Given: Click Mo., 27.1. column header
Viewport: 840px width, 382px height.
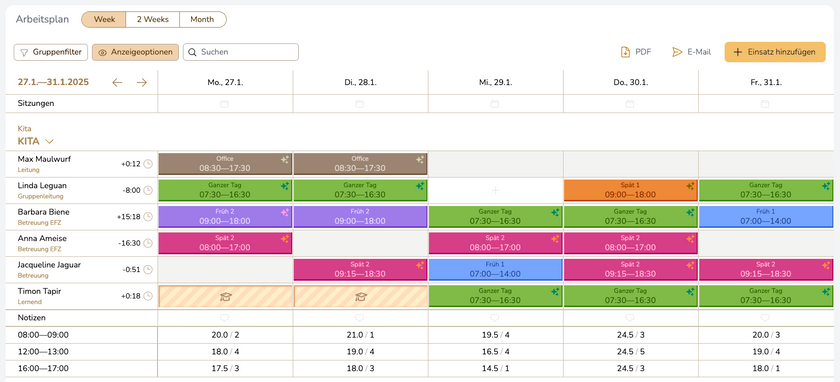Looking at the screenshot, I should click(224, 83).
